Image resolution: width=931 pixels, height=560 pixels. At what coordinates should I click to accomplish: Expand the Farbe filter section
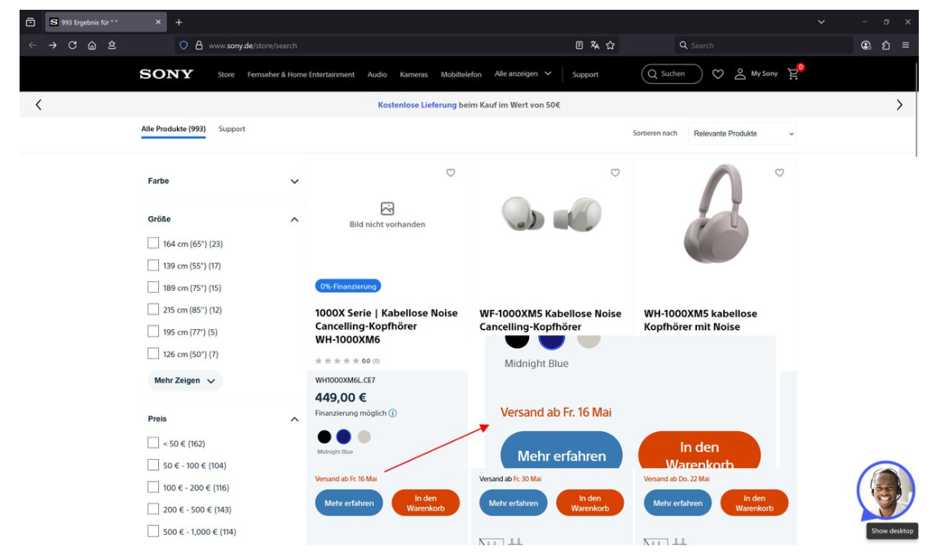click(294, 181)
